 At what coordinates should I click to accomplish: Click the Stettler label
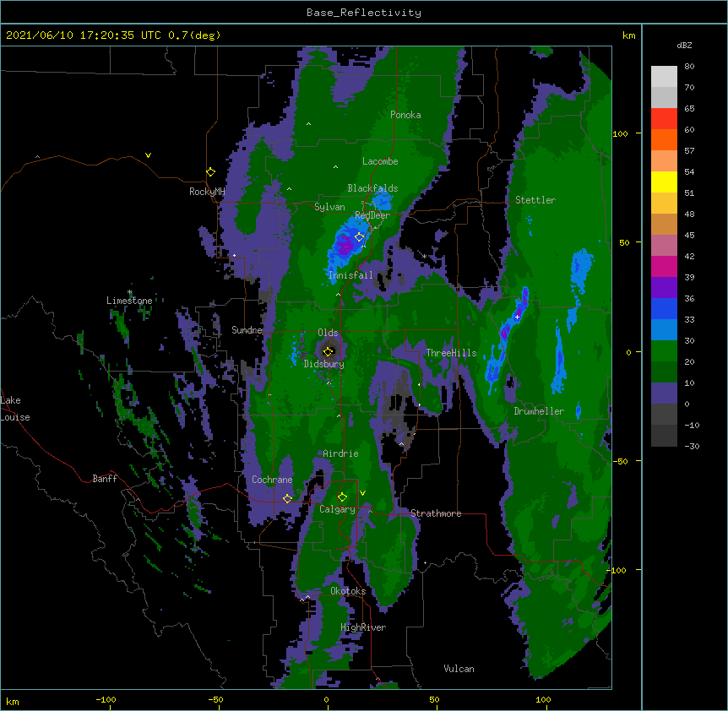(535, 200)
